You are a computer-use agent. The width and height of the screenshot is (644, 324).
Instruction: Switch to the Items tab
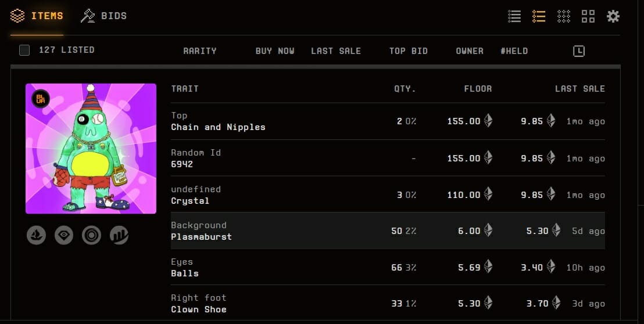pos(37,16)
